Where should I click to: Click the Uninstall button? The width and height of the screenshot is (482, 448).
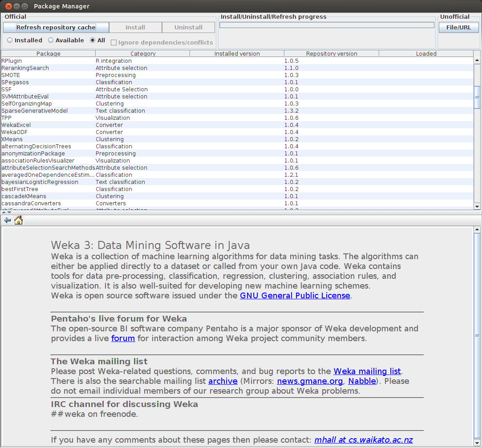click(x=188, y=27)
